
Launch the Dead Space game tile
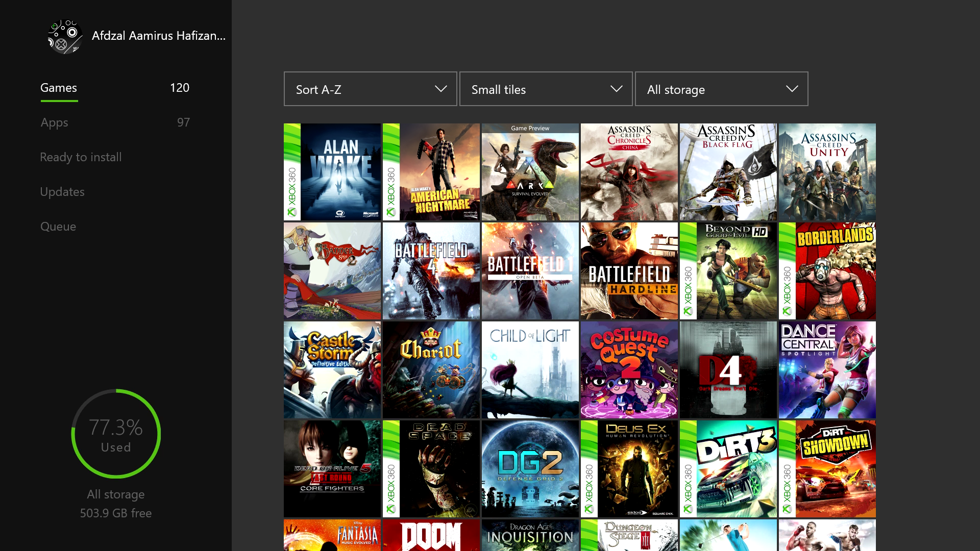[x=431, y=469]
